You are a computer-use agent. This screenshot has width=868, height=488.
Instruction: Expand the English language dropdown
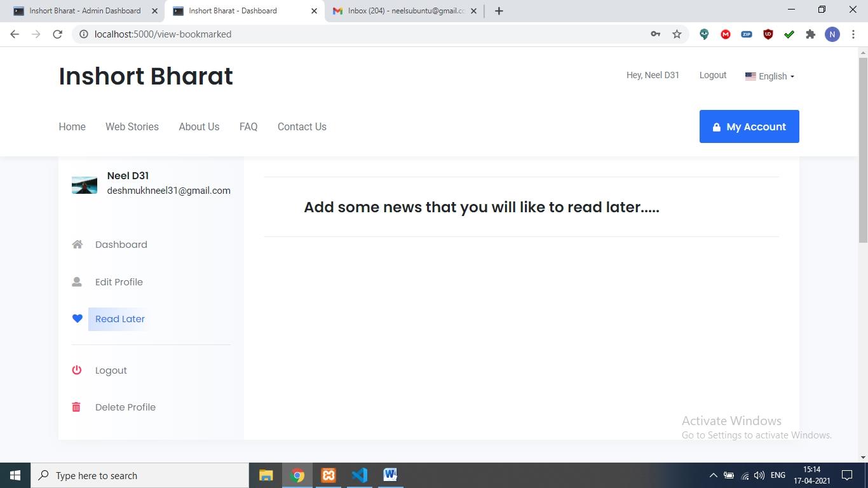coord(770,76)
